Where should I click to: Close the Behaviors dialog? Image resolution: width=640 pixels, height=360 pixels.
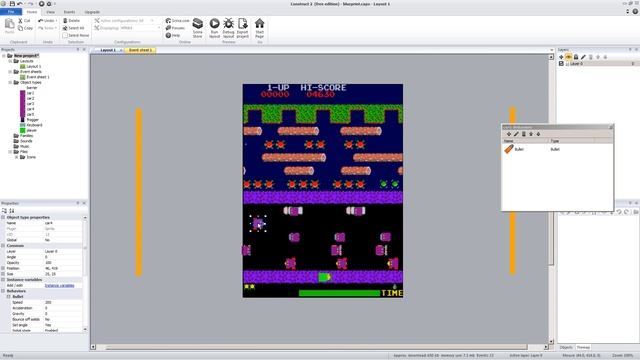click(611, 127)
